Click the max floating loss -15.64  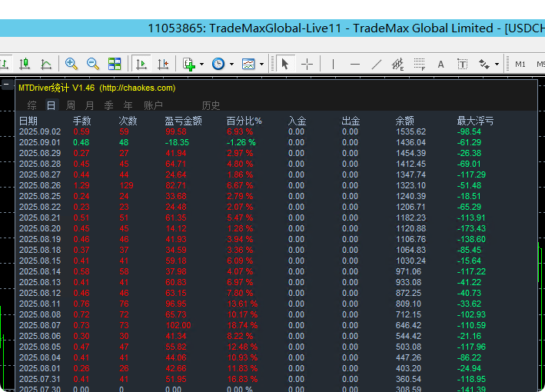click(469, 261)
